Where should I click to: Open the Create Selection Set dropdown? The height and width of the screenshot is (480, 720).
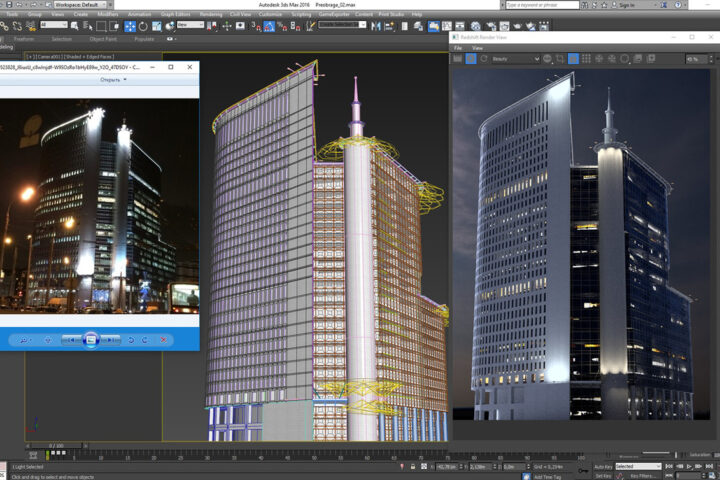342,25
